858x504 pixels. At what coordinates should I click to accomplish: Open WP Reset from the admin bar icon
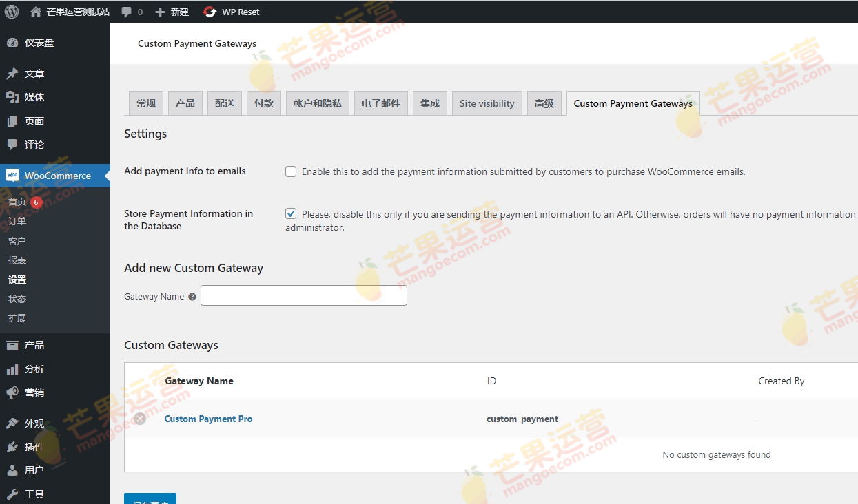tap(208, 11)
